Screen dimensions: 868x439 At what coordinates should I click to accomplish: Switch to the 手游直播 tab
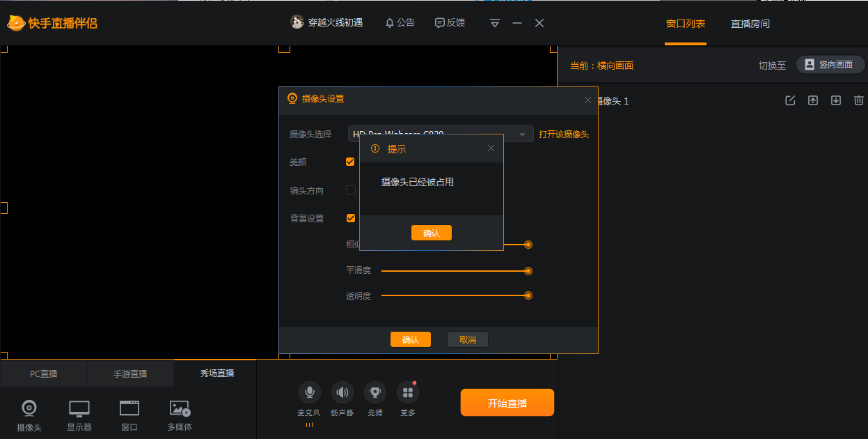point(130,373)
